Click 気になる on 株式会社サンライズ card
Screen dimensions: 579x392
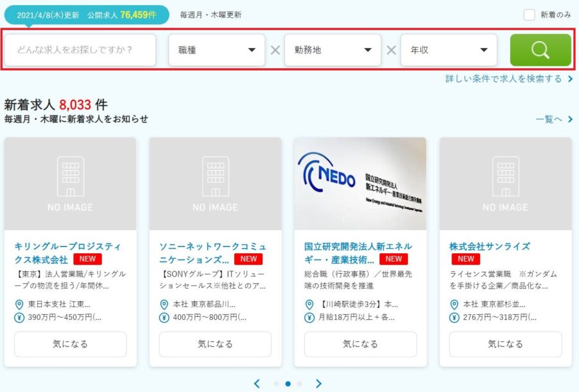pyautogui.click(x=506, y=344)
